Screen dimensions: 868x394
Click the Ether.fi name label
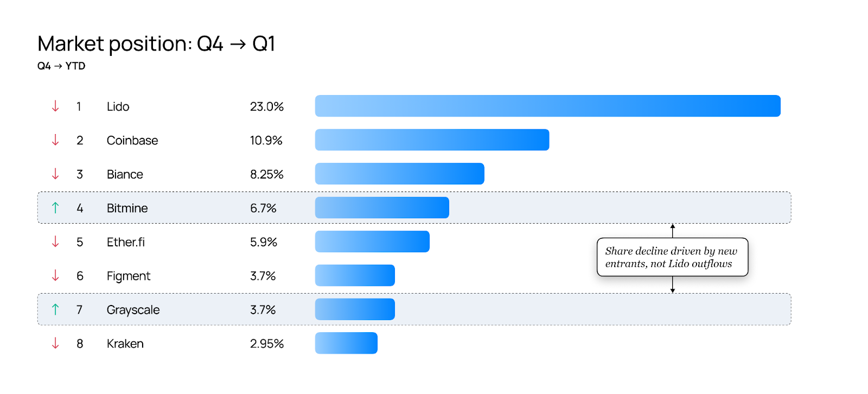pos(125,242)
